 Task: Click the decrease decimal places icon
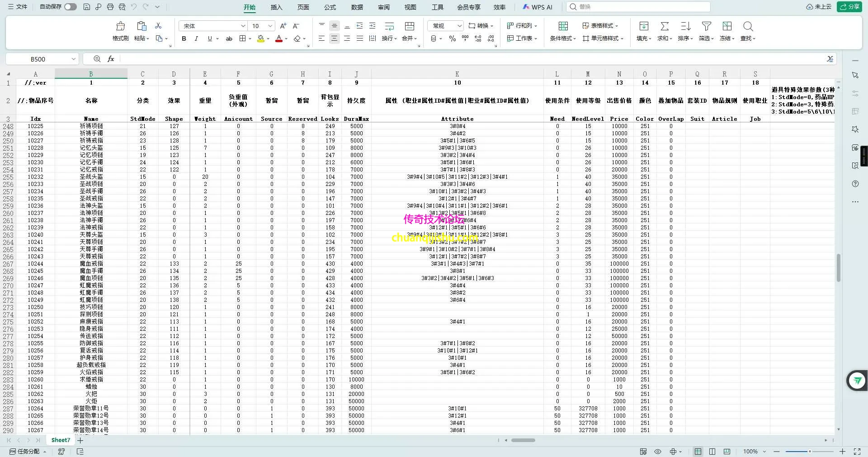tap(491, 39)
